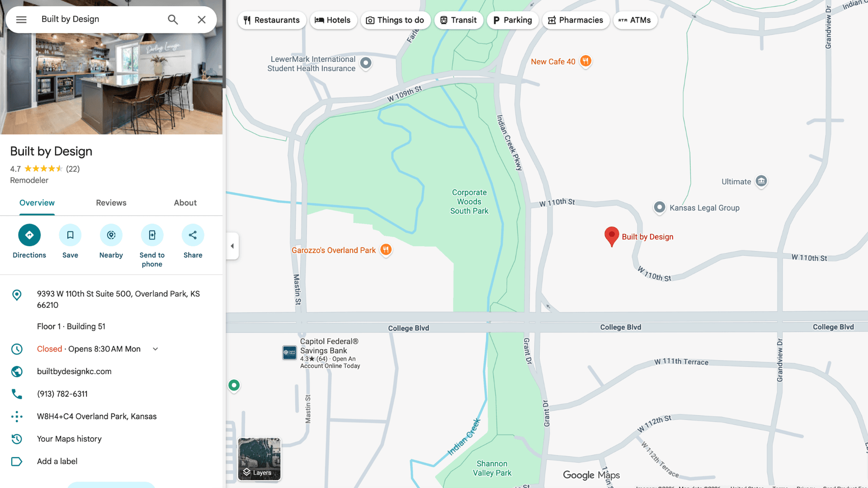Click Kansas Legal Group map marker
The image size is (868, 488).
click(660, 207)
